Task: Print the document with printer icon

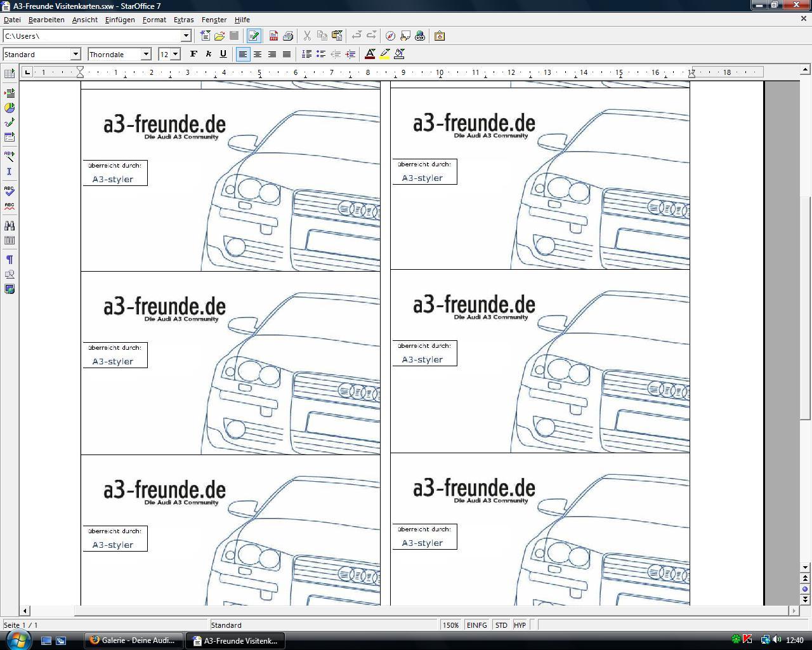Action: (x=288, y=36)
